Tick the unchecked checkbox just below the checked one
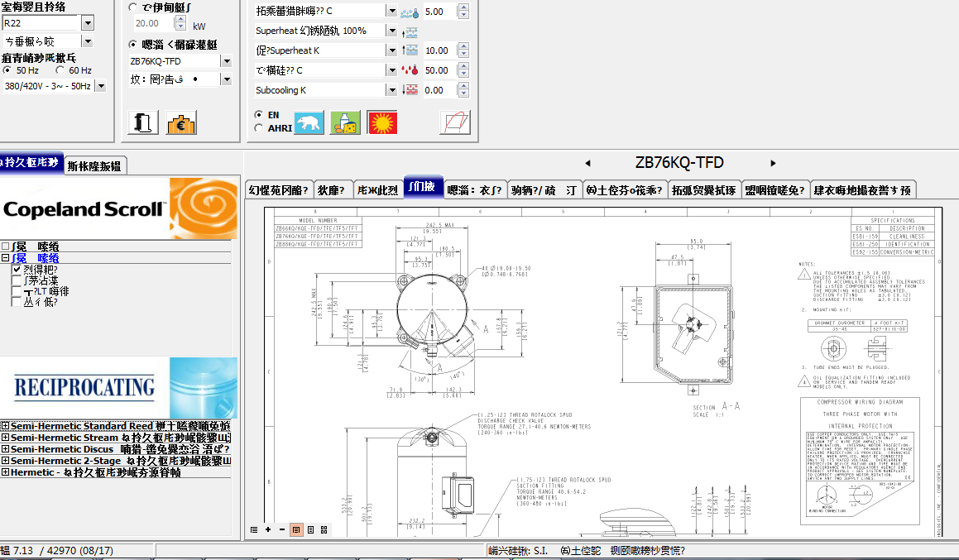The width and height of the screenshot is (959, 560). pyautogui.click(x=17, y=280)
